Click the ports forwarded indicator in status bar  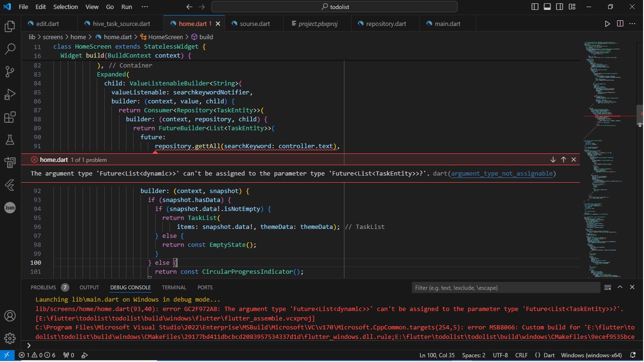tap(69, 355)
